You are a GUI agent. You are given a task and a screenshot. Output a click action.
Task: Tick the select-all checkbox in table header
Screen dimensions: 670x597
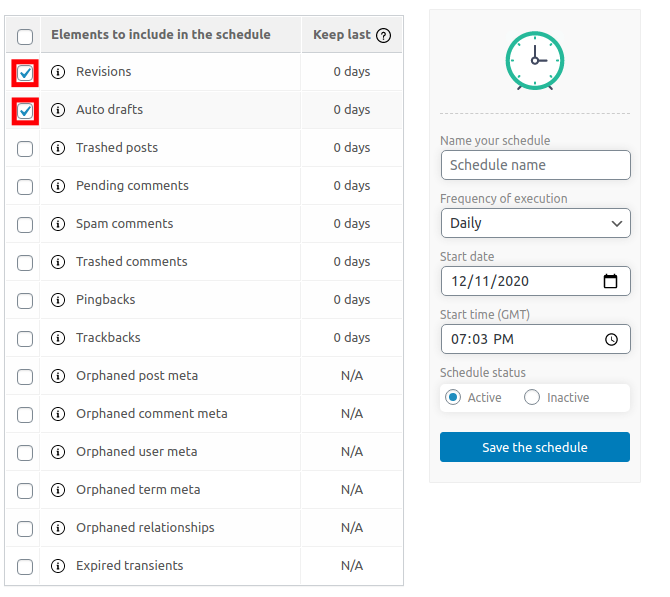pyautogui.click(x=25, y=37)
